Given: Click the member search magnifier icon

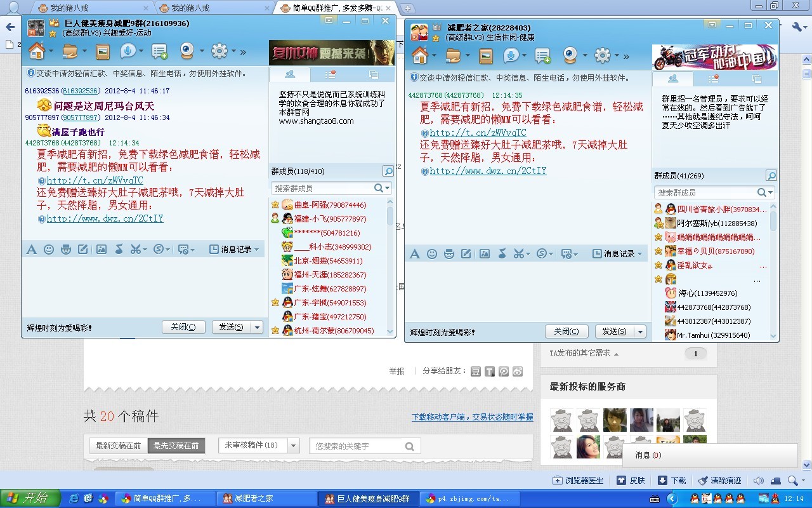Looking at the screenshot, I should [387, 171].
